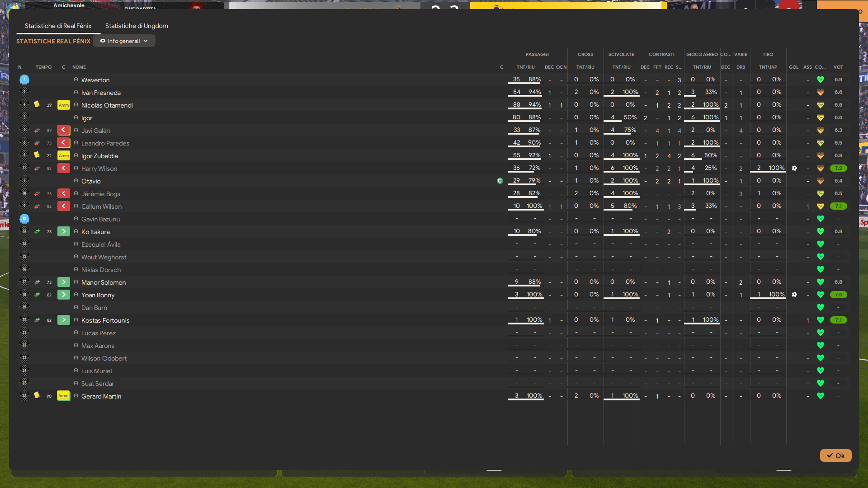Click Javi Galán's red substituted-off arrow
Screen dimensions: 868x488
[x=64, y=130]
